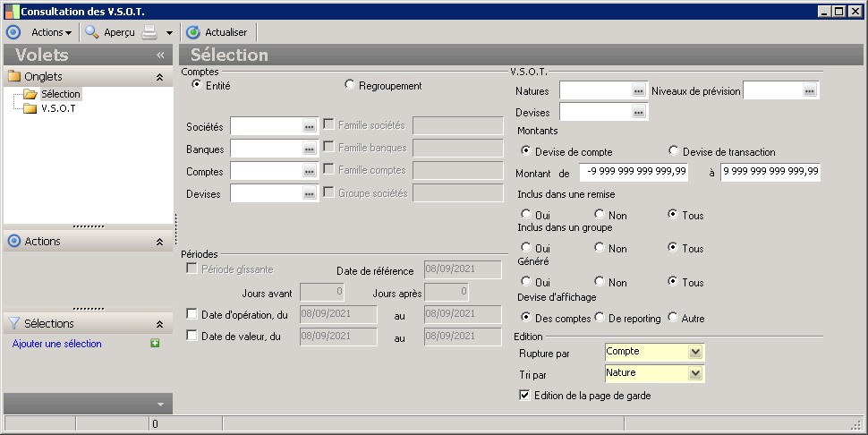Viewport: 868px width, 435px height.
Task: Click Ajouter une sélection link
Action: coord(57,344)
